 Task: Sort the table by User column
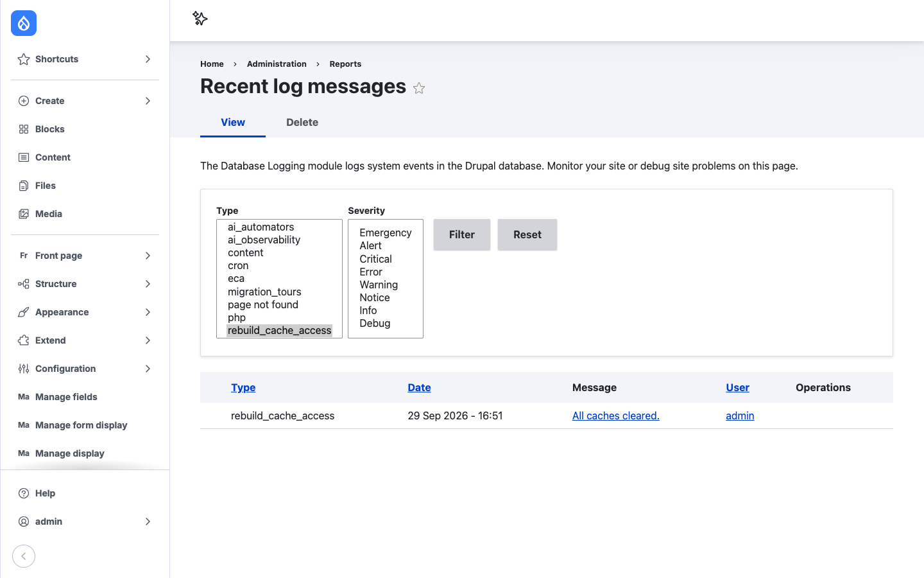(737, 387)
